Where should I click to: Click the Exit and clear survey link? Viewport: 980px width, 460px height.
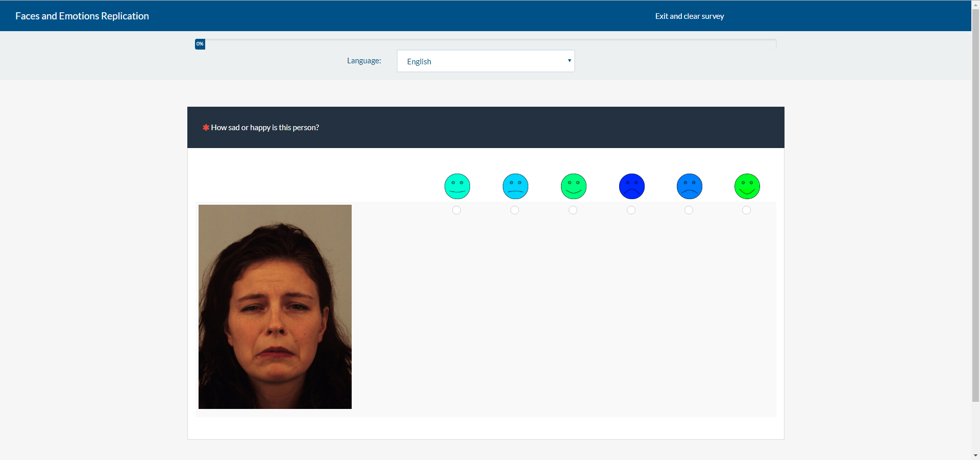click(689, 16)
